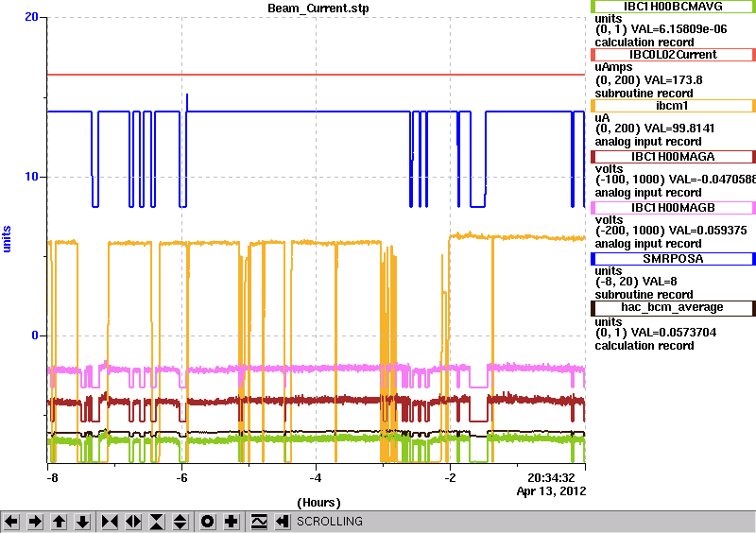Select the hac_bcm_average legend entry
This screenshot has height=533, width=756.
click(673, 307)
